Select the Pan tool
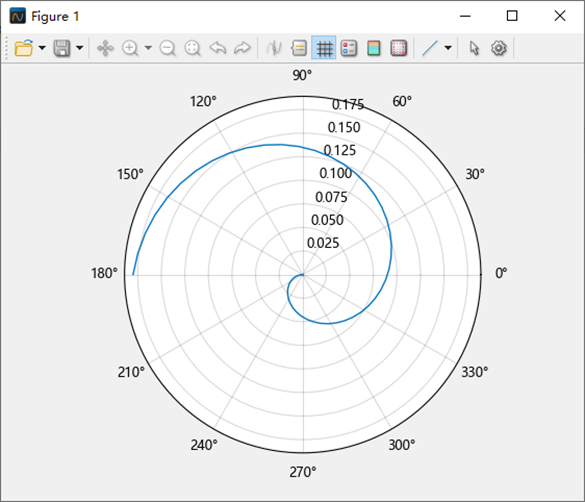Screen dimensions: 585x502 coord(105,48)
